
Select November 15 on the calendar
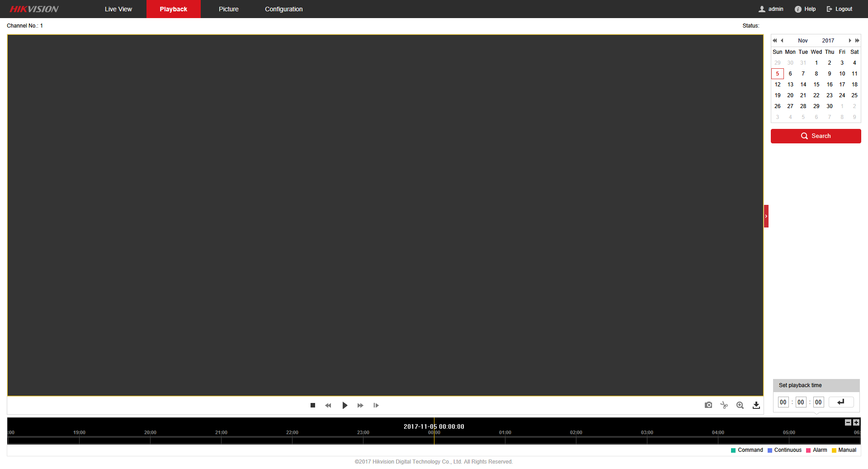[x=816, y=85]
